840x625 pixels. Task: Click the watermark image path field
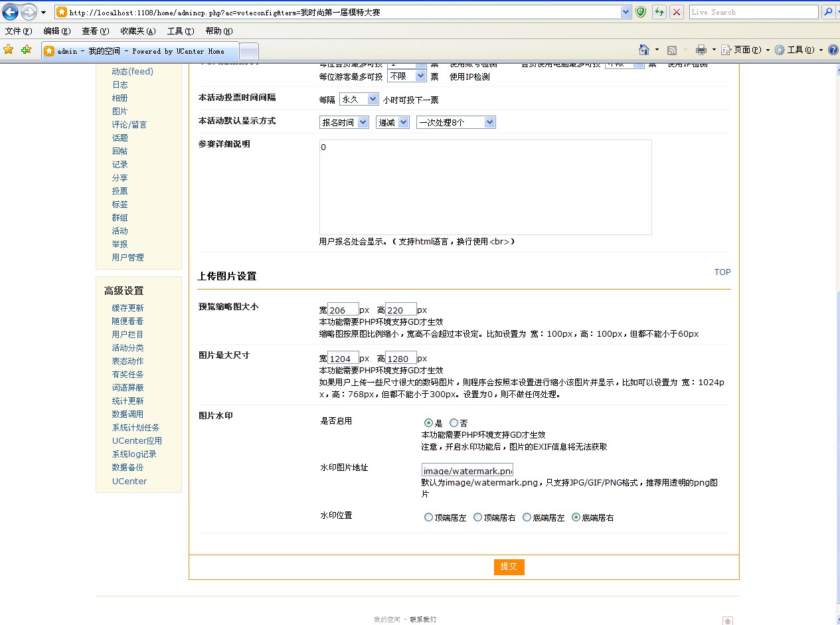tap(467, 471)
